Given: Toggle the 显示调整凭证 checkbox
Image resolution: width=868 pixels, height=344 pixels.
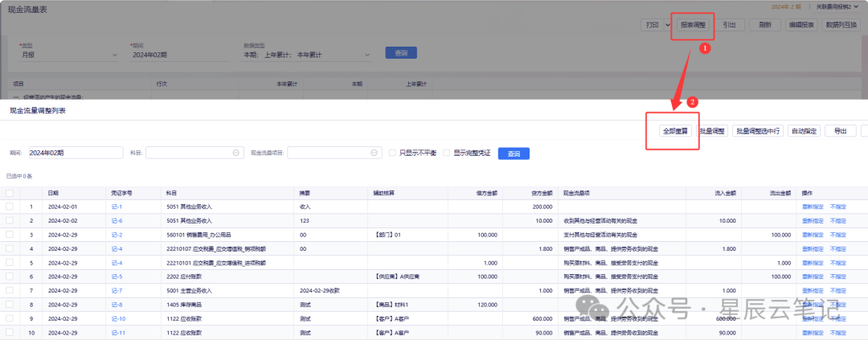Looking at the screenshot, I should [446, 153].
